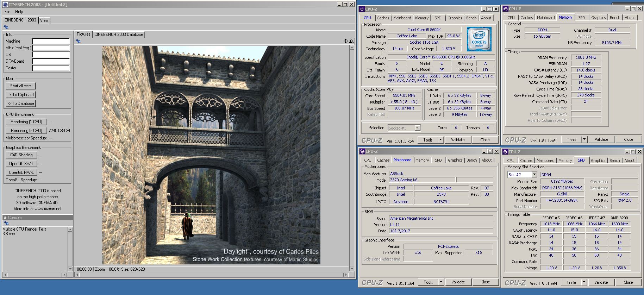Open the Help menu in CINEBENCH
The image size is (644, 295).
pos(19,12)
